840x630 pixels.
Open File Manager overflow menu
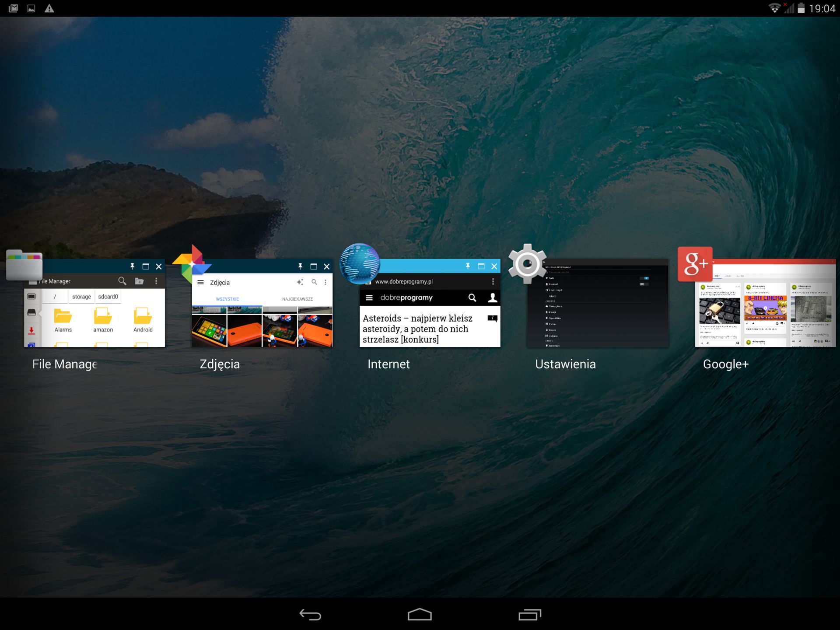pos(156,281)
